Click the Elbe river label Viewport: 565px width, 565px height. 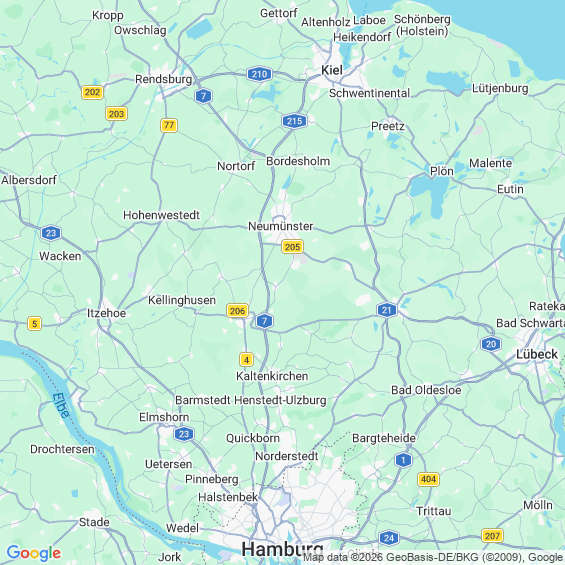[x=61, y=405]
